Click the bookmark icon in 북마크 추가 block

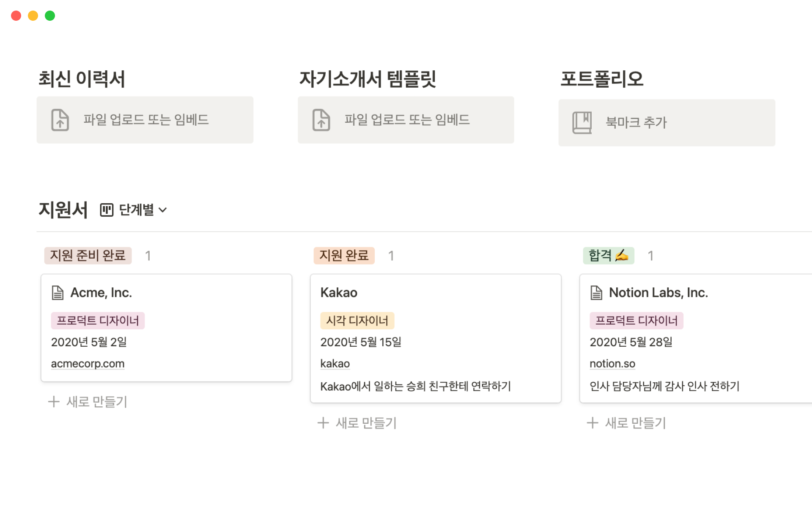point(582,123)
